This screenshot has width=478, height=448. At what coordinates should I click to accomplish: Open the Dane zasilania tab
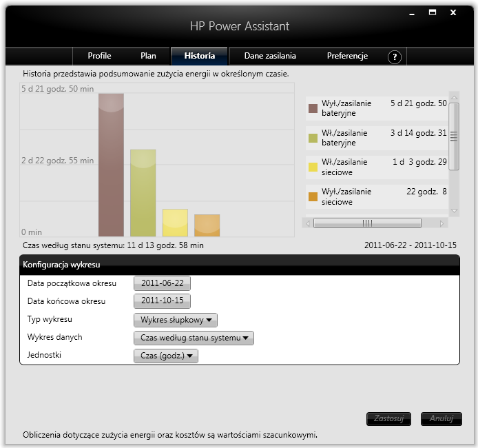click(270, 56)
